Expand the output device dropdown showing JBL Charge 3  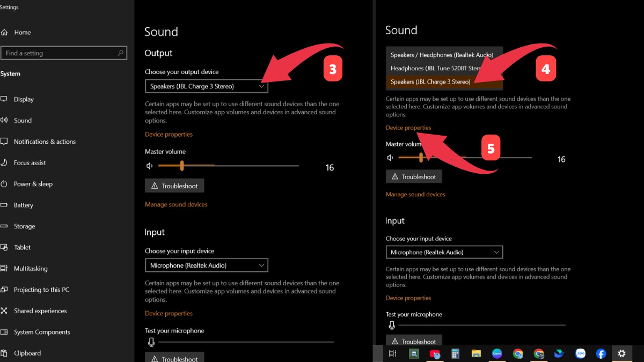pos(206,86)
